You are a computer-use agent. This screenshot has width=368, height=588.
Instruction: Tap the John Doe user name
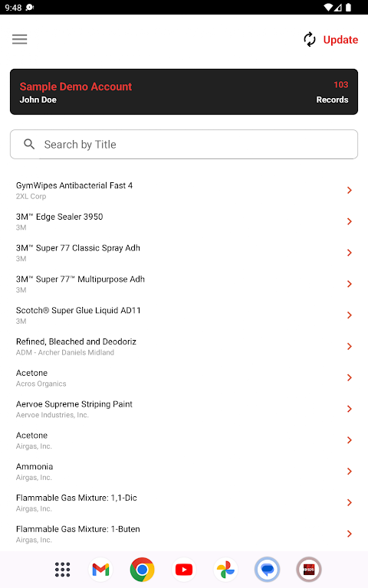pos(38,100)
